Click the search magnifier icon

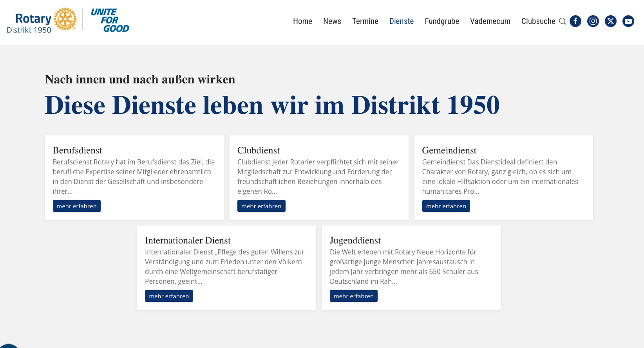point(562,22)
